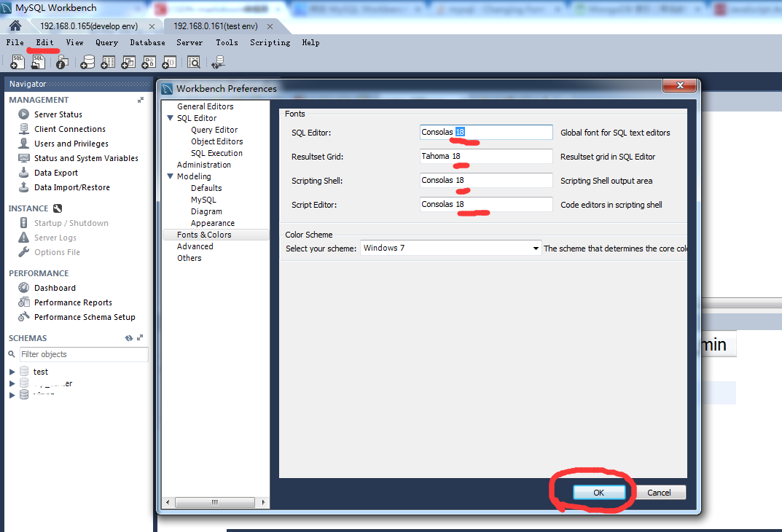This screenshot has width=782, height=532.
Task: Switch to 192.168.0.161(test env) tab
Action: (216, 26)
